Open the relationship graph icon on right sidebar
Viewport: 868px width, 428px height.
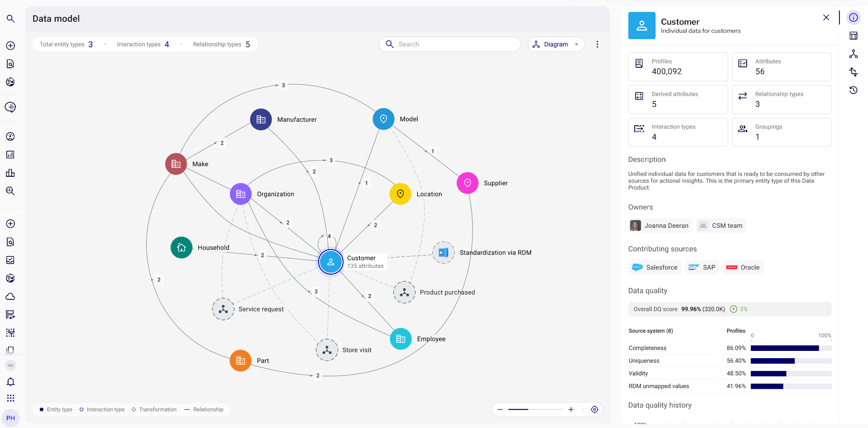click(x=853, y=54)
